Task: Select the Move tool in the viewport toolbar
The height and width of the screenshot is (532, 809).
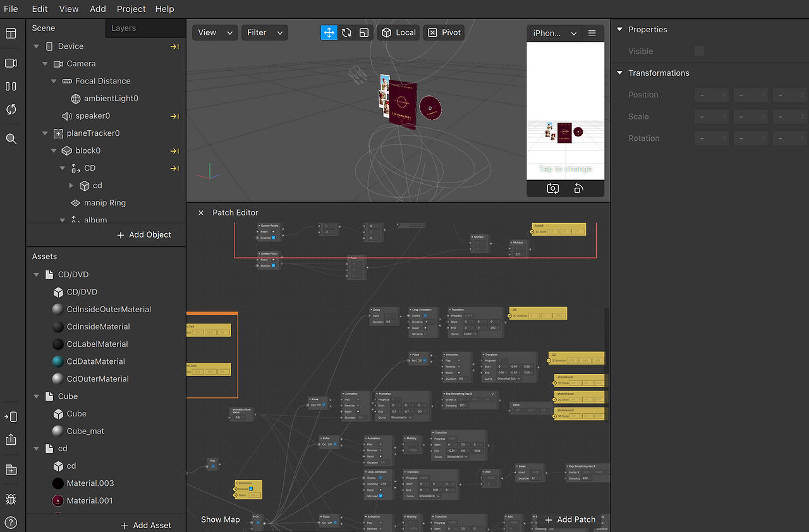Action: coord(329,32)
